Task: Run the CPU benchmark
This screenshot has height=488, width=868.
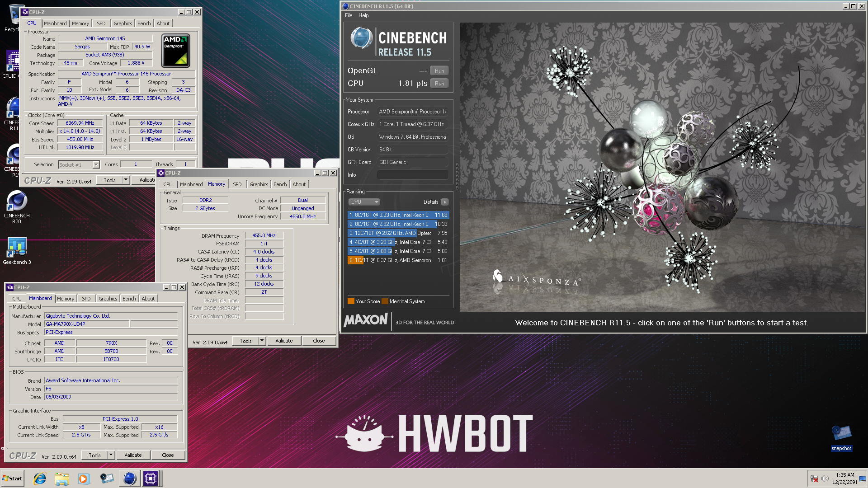Action: click(439, 84)
